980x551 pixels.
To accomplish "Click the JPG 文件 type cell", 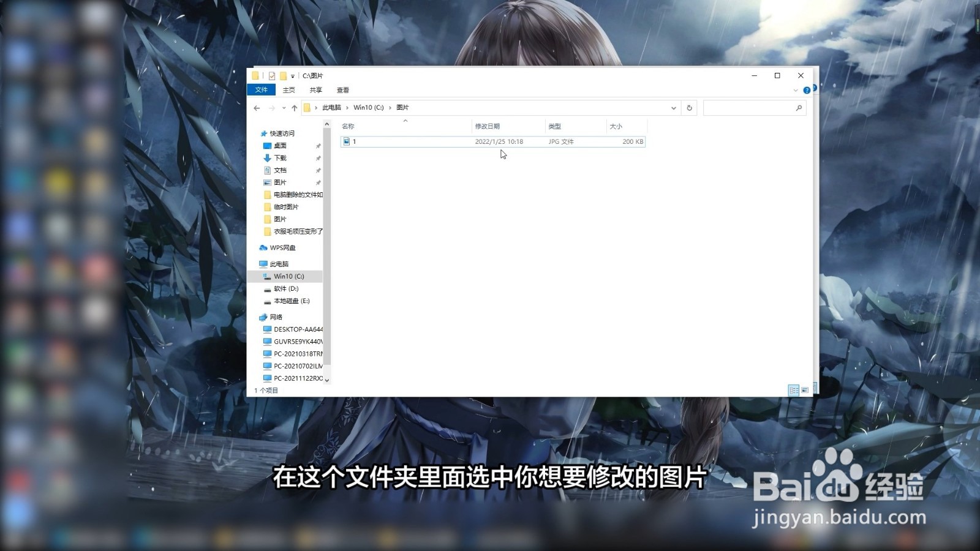I will click(561, 141).
